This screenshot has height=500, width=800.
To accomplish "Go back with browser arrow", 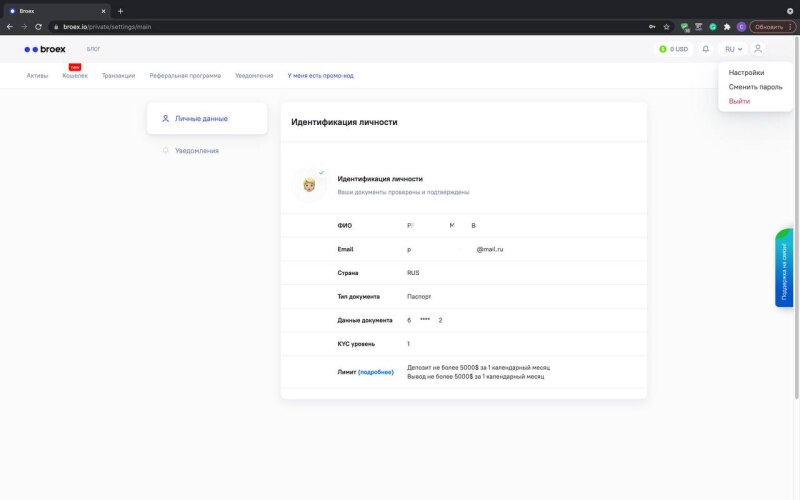I will (10, 27).
